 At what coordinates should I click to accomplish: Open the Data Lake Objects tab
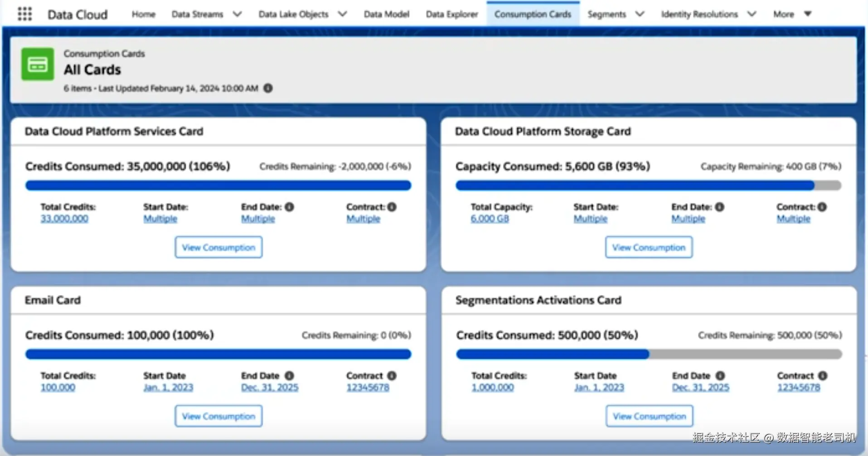pos(293,15)
